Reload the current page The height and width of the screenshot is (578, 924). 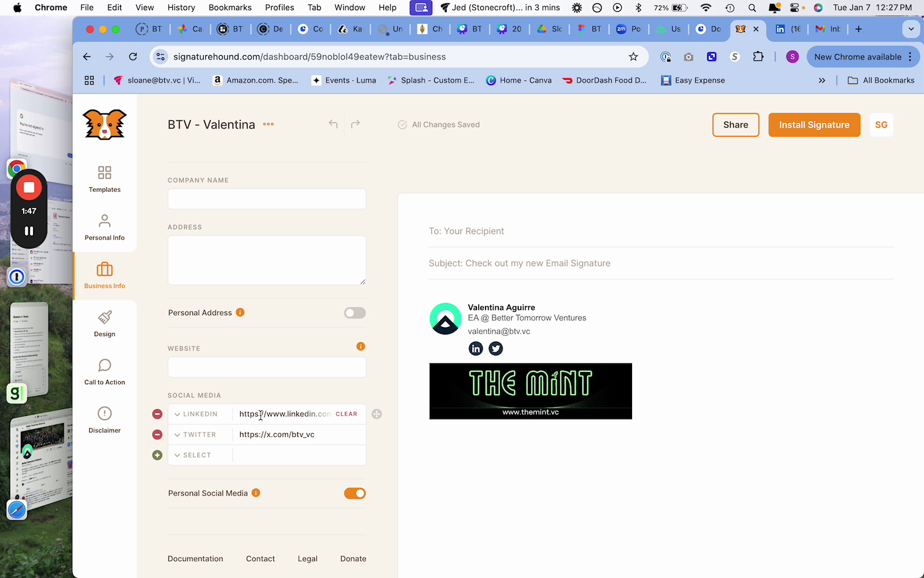pos(133,57)
